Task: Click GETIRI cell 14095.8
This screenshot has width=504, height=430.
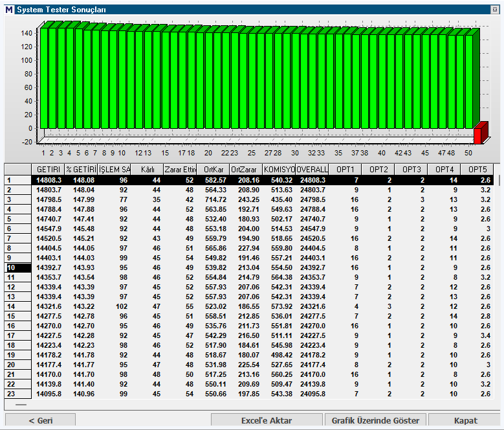Action: [x=49, y=394]
